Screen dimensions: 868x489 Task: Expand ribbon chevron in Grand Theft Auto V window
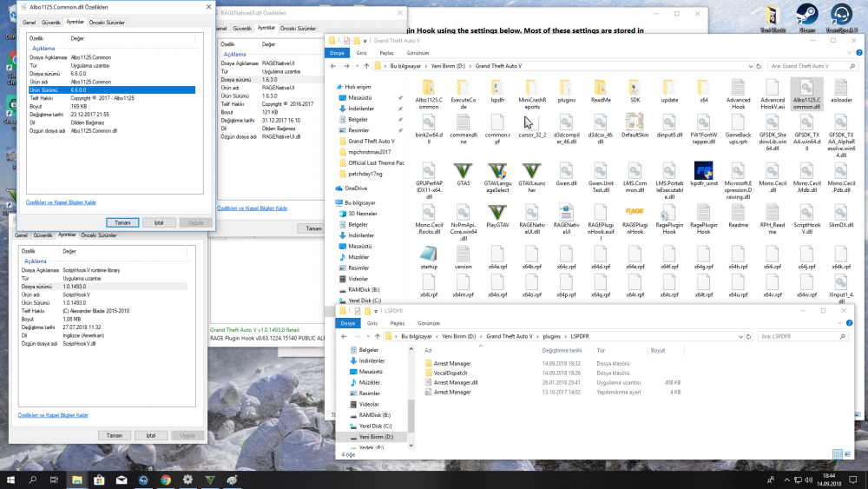(850, 53)
